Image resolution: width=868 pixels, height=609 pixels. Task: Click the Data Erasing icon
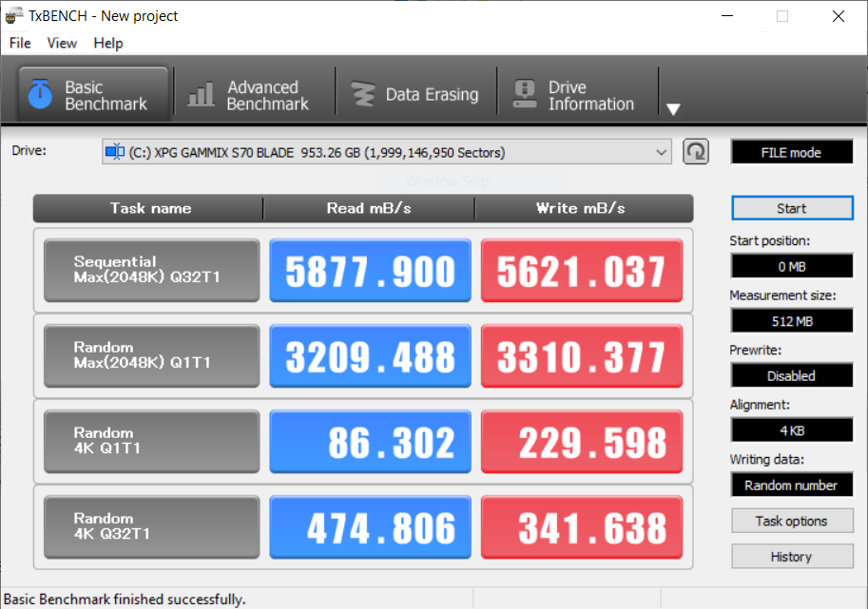(x=362, y=95)
